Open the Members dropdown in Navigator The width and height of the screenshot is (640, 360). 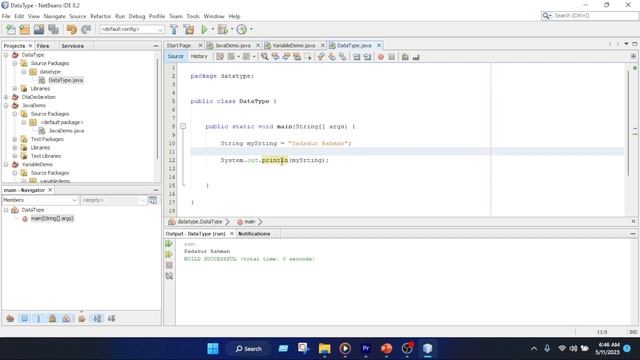(x=40, y=200)
